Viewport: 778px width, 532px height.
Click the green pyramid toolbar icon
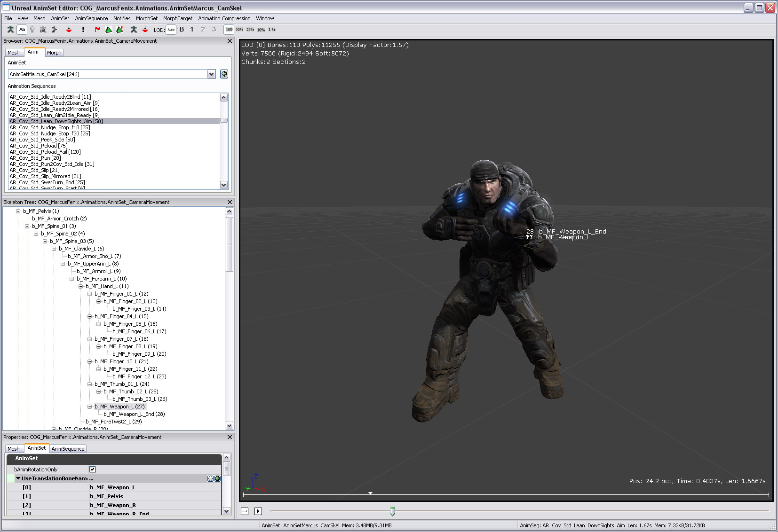(x=109, y=30)
